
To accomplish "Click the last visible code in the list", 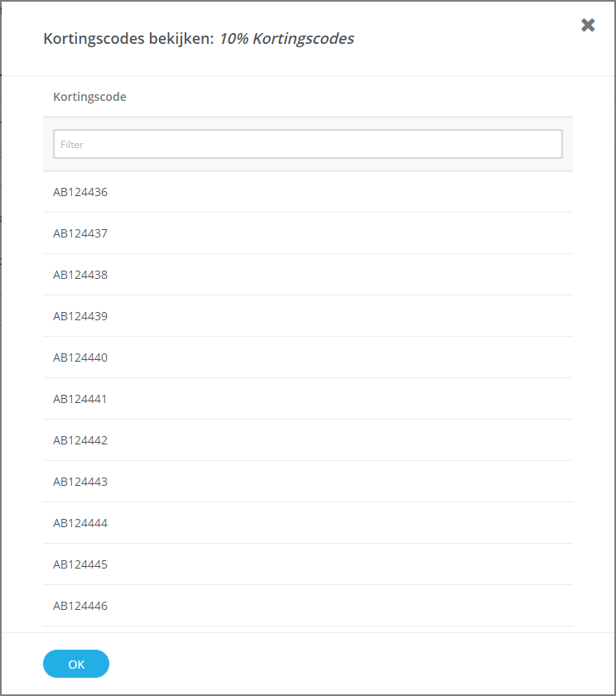I will [x=79, y=606].
